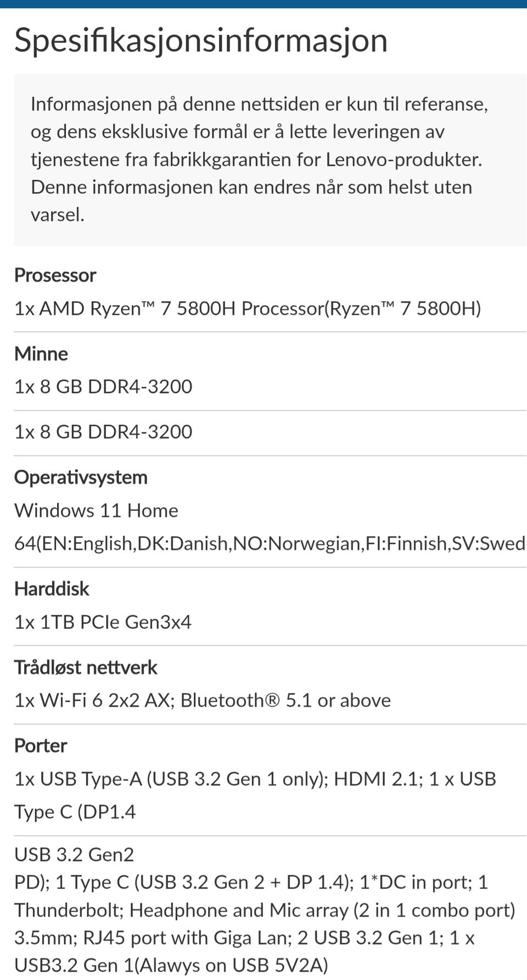Click the grey reference information notice
527x980 pixels.
point(259,159)
